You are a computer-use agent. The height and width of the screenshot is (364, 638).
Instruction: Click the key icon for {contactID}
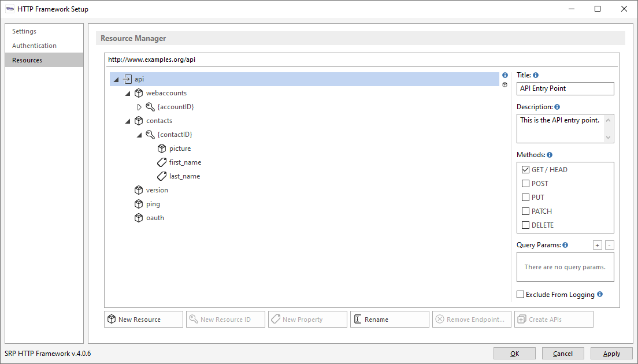pos(150,135)
